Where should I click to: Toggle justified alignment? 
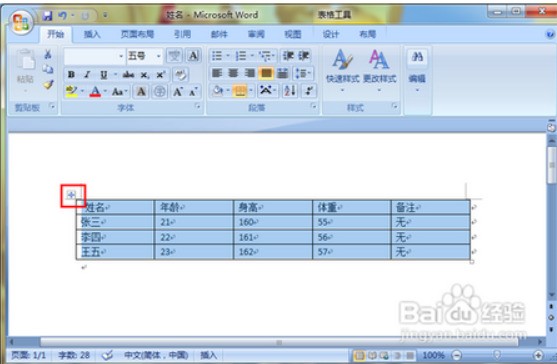pyautogui.click(x=266, y=74)
